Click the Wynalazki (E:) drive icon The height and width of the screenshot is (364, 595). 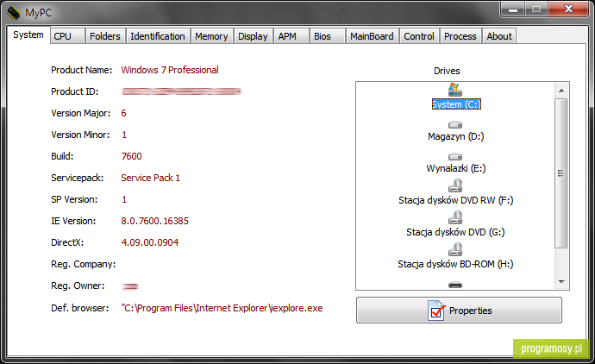click(x=455, y=156)
